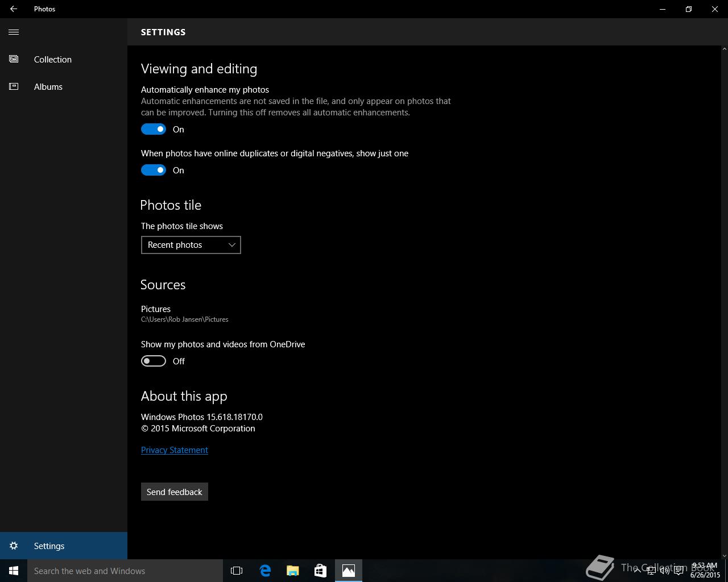Click the Automatically enhance my photos label
728x582 pixels.
205,90
